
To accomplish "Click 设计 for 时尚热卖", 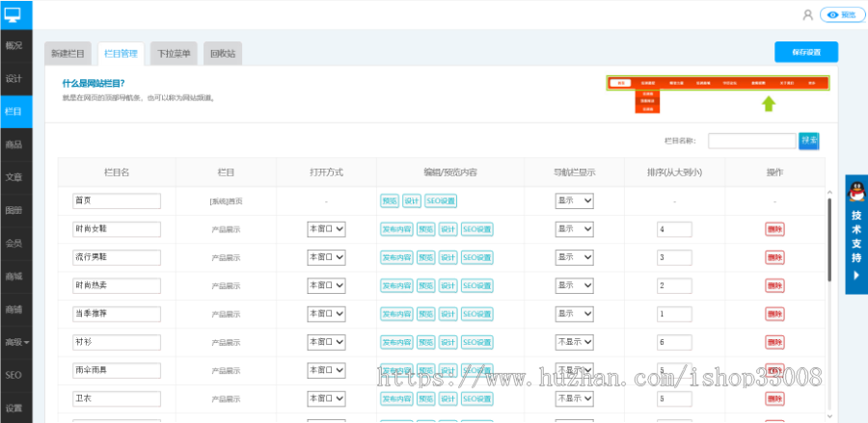I will 448,286.
